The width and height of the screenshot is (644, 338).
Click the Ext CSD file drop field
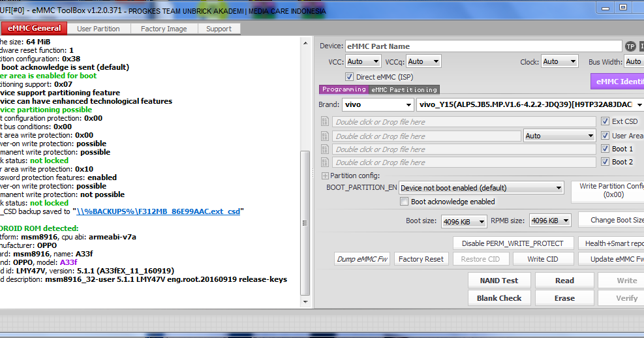pos(464,121)
